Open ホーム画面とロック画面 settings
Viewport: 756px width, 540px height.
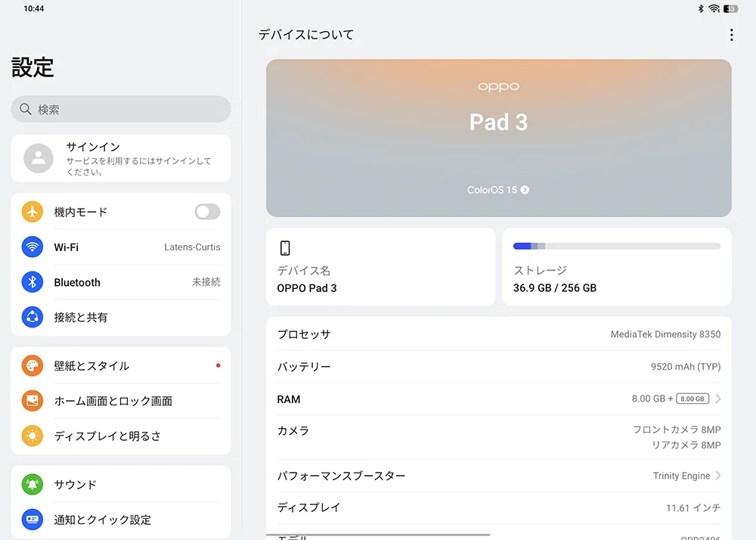(x=121, y=401)
